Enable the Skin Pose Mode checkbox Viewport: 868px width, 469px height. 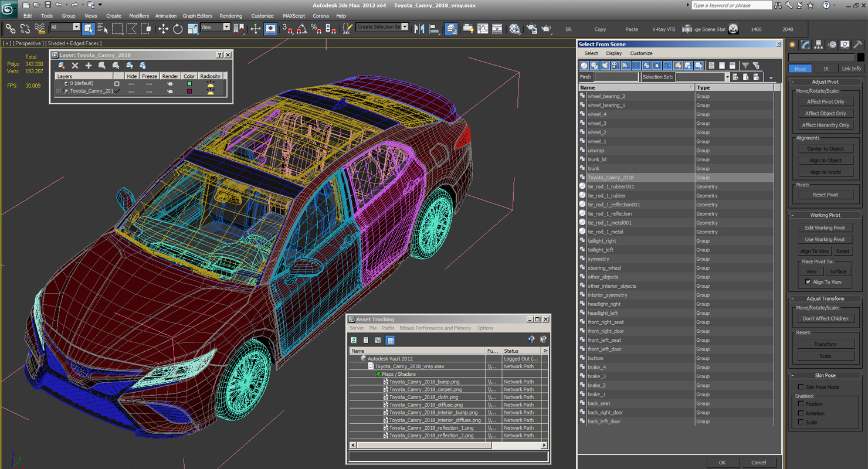coord(801,387)
